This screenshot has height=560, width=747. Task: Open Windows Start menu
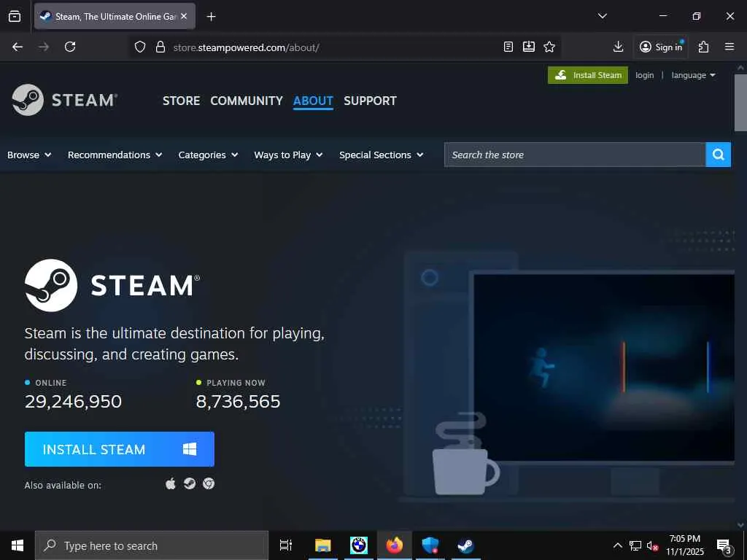pyautogui.click(x=18, y=545)
